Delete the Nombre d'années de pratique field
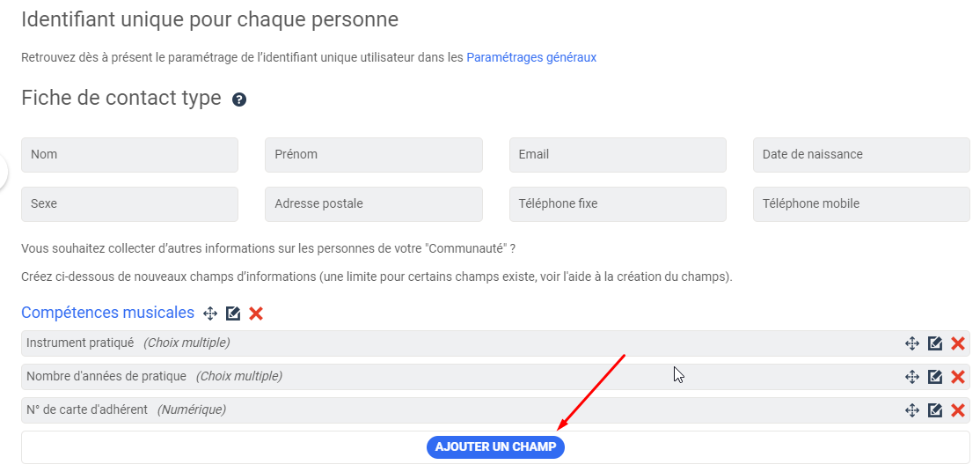The height and width of the screenshot is (472, 980). tap(958, 377)
